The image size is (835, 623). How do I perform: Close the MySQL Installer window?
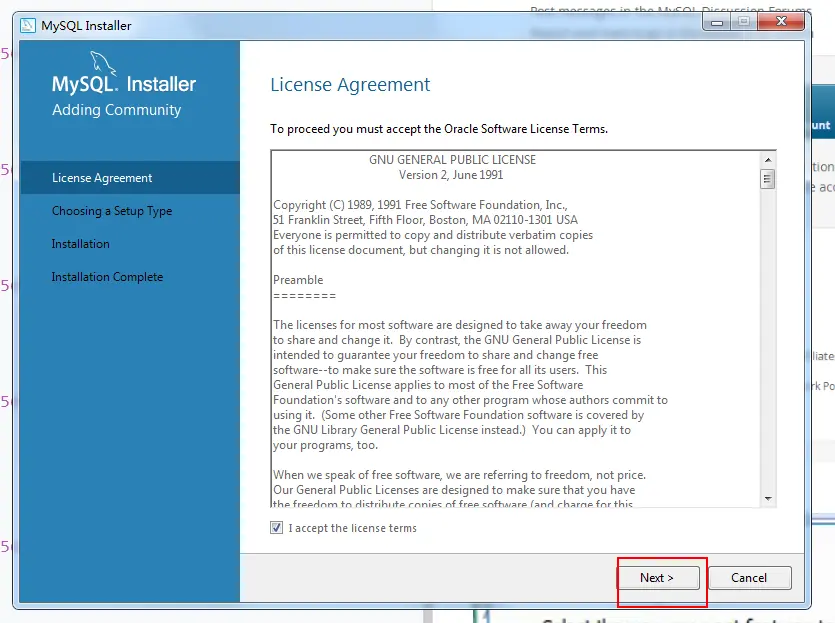point(781,22)
